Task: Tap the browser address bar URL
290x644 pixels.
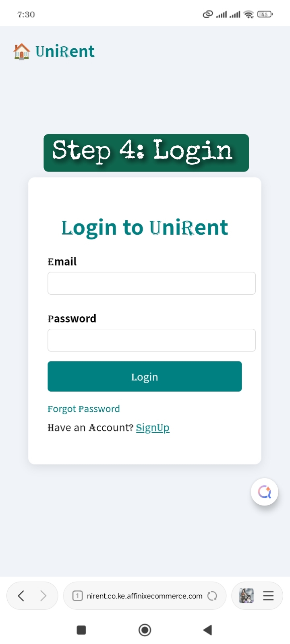Action: (145, 596)
